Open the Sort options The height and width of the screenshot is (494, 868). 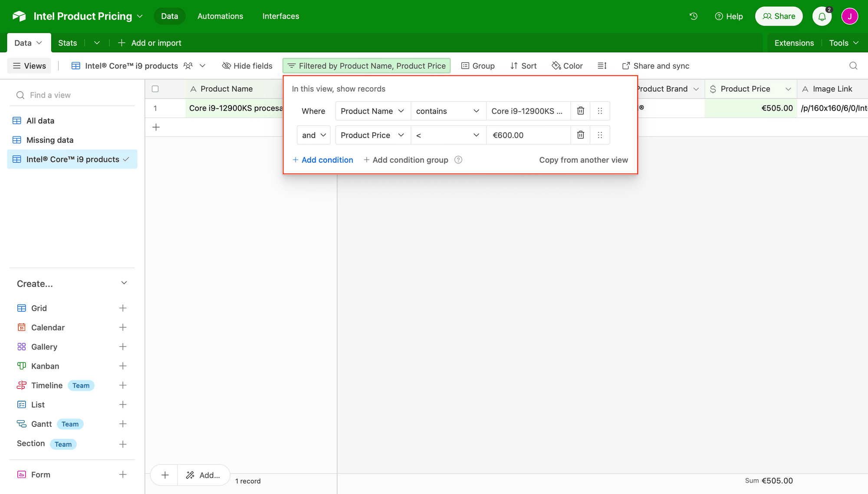tap(523, 66)
